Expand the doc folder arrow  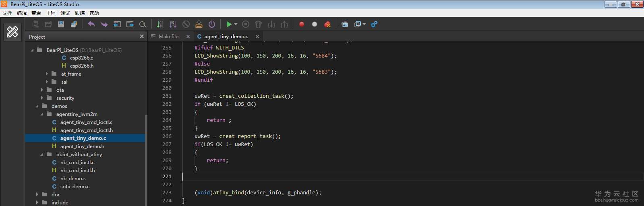[37, 194]
